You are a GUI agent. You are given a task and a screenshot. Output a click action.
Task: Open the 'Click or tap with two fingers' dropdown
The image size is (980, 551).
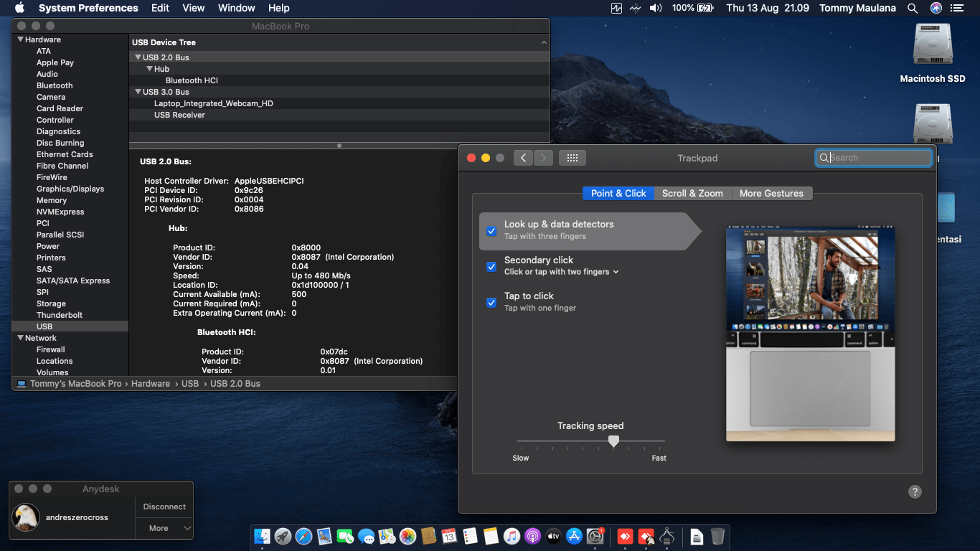(x=561, y=272)
